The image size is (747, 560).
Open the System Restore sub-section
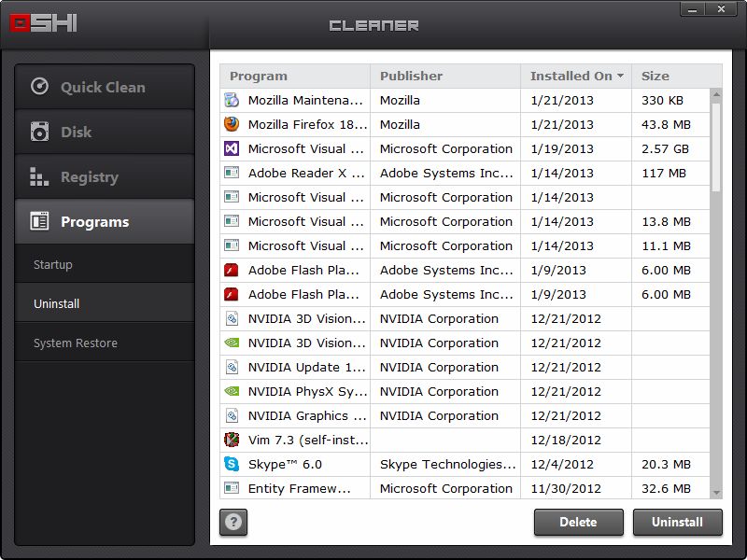(76, 343)
